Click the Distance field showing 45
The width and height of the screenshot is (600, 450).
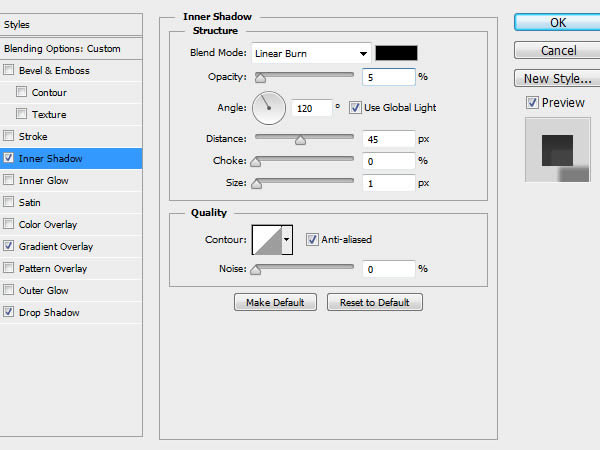(x=388, y=139)
